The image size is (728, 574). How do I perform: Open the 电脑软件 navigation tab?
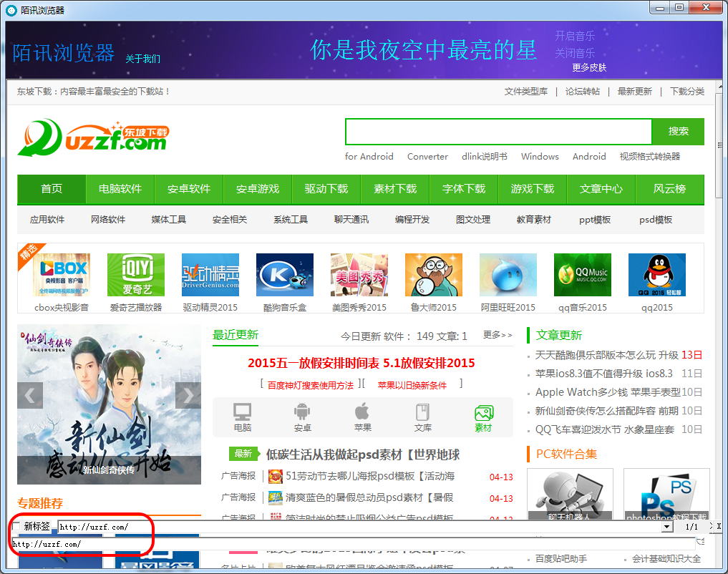tap(120, 189)
